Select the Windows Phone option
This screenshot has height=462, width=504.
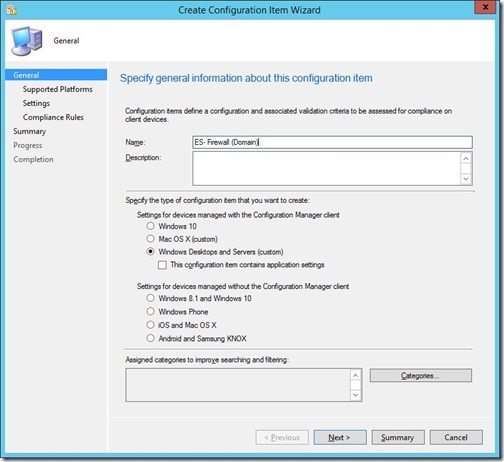point(150,311)
